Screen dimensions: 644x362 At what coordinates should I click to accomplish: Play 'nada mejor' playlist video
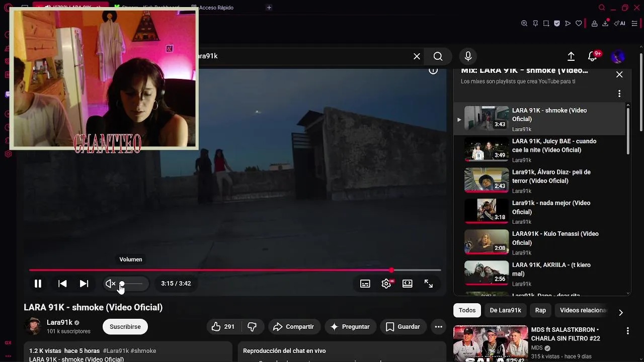point(539,212)
